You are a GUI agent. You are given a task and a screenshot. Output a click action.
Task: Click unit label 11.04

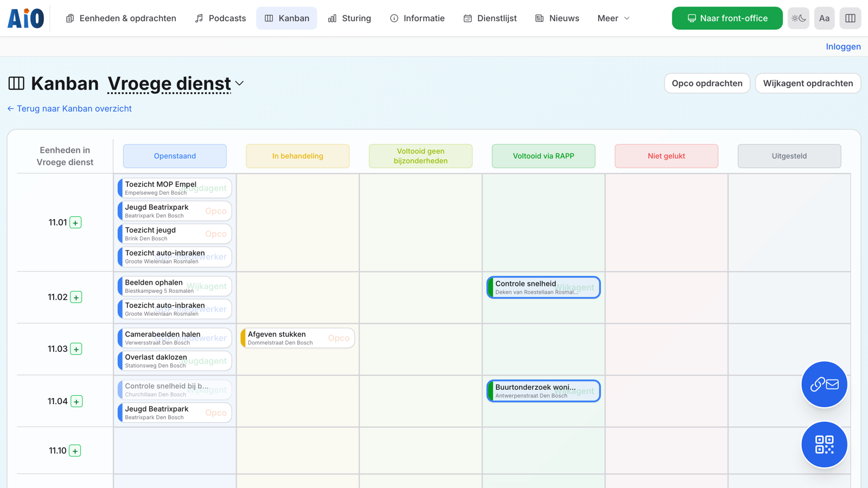click(58, 402)
